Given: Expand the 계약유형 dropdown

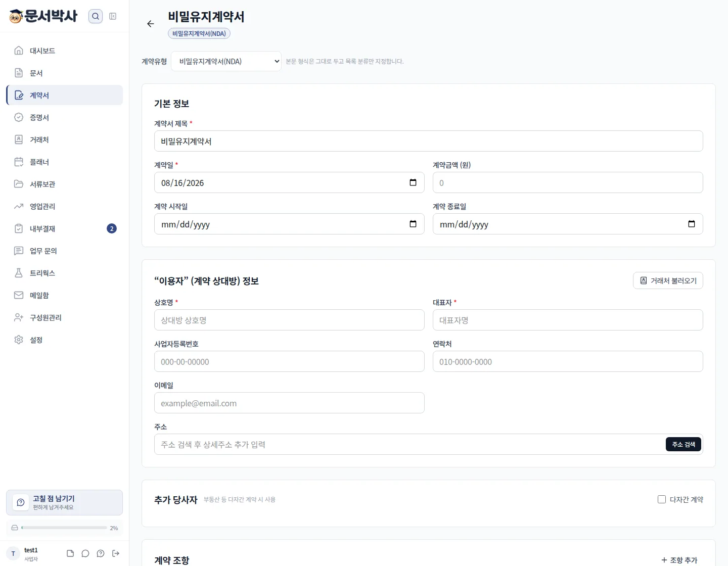Looking at the screenshot, I should coord(226,61).
